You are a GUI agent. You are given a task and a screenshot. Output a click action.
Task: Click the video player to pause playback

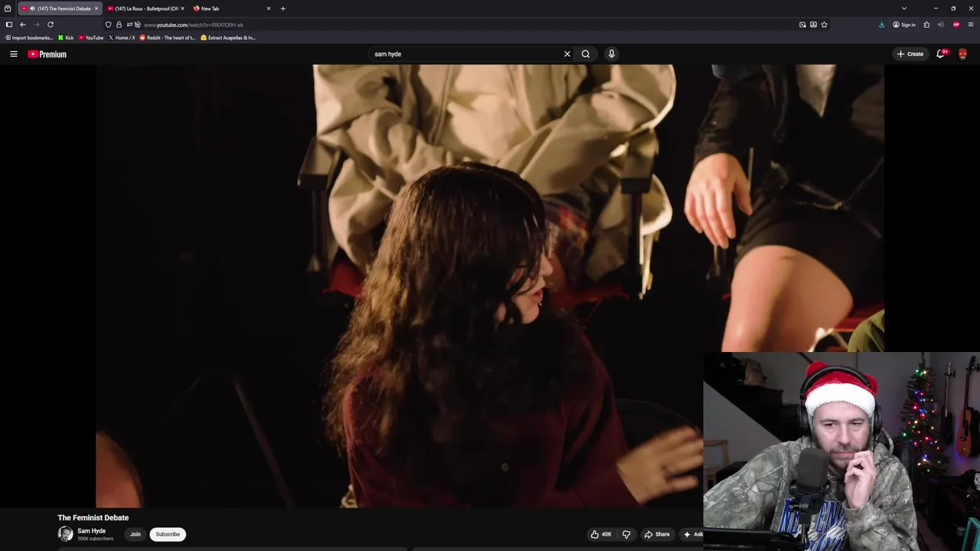(x=490, y=285)
